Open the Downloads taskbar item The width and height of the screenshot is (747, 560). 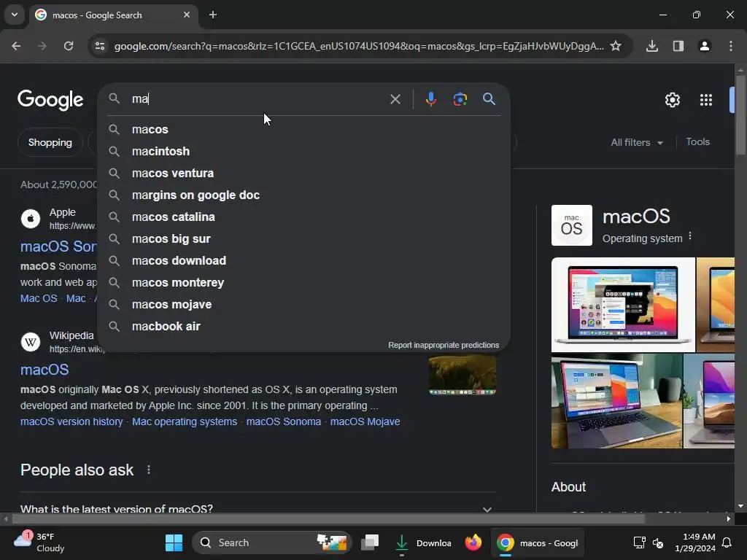pos(423,542)
